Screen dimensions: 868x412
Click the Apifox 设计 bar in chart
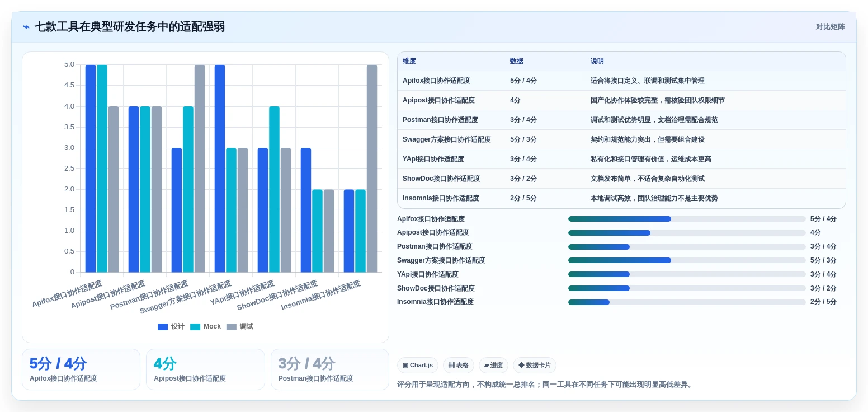91,168
